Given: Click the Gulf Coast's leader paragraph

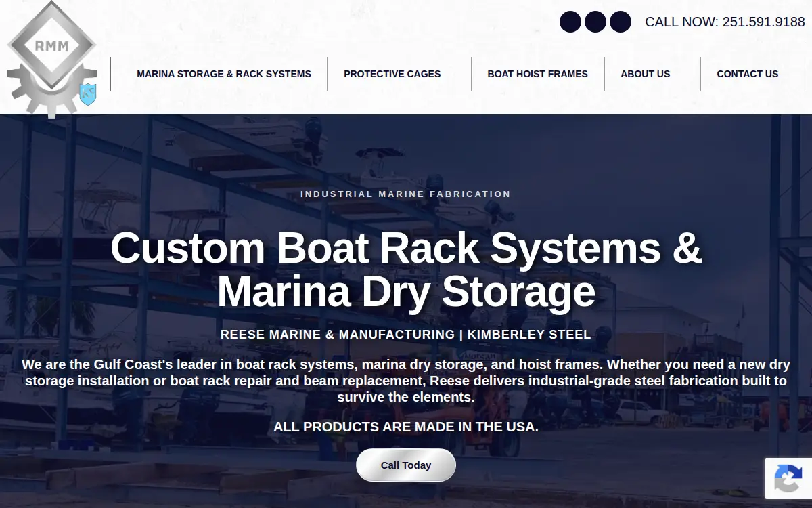Looking at the screenshot, I should tap(406, 381).
